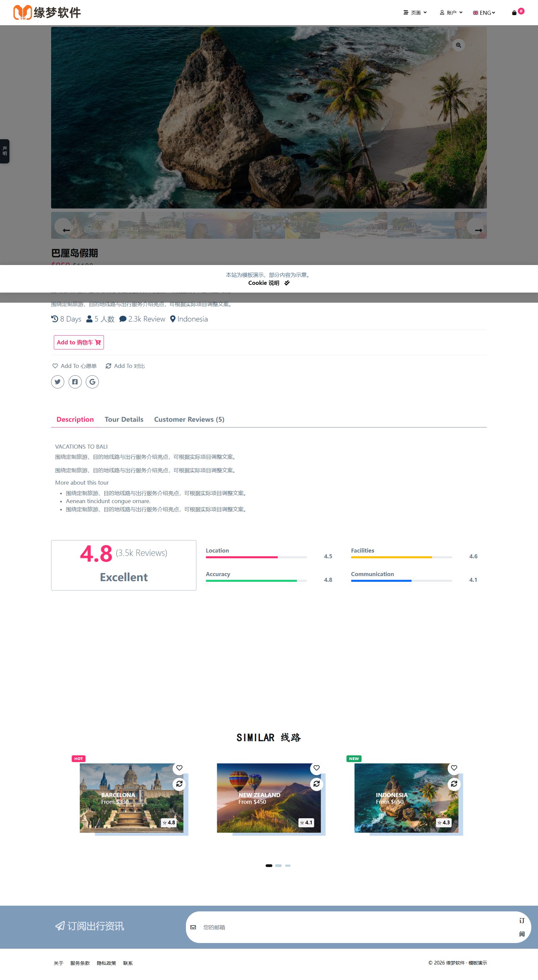Compare the New Zealand tour icon

[316, 784]
